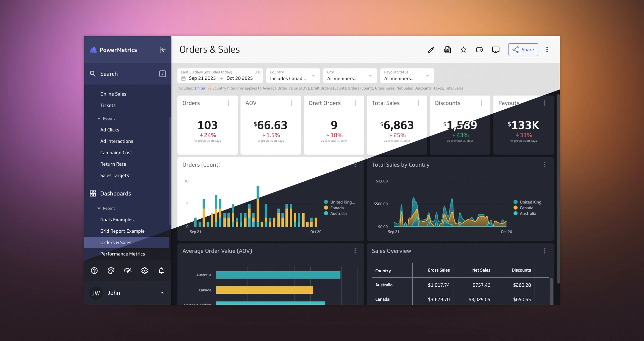Toggle Australia series in Orders chart legend
This screenshot has height=341, width=644.
click(x=338, y=214)
